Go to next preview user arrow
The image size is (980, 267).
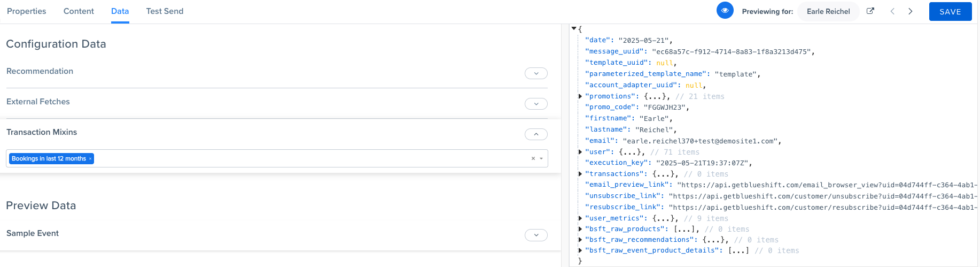pyautogui.click(x=911, y=11)
